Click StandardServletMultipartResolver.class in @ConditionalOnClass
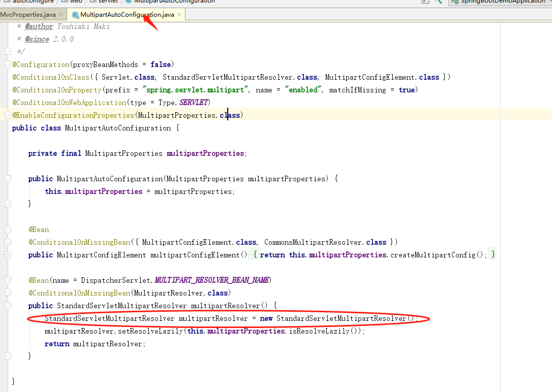The height and width of the screenshot is (392, 552). (240, 77)
